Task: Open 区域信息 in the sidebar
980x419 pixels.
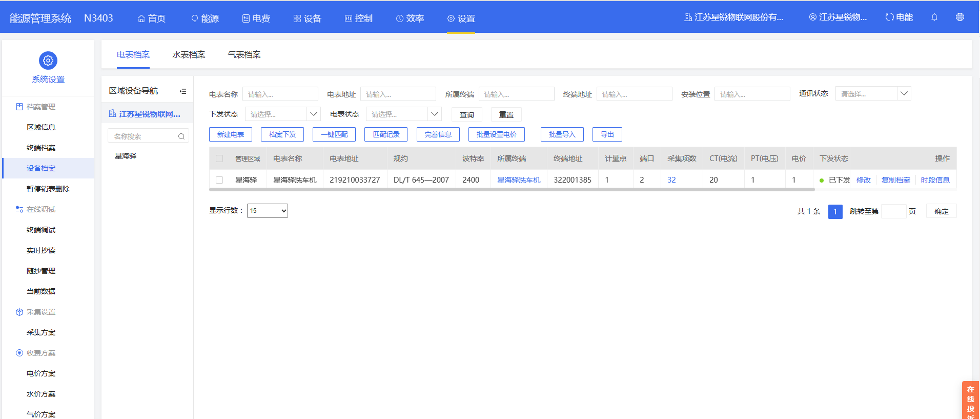Action: point(41,127)
